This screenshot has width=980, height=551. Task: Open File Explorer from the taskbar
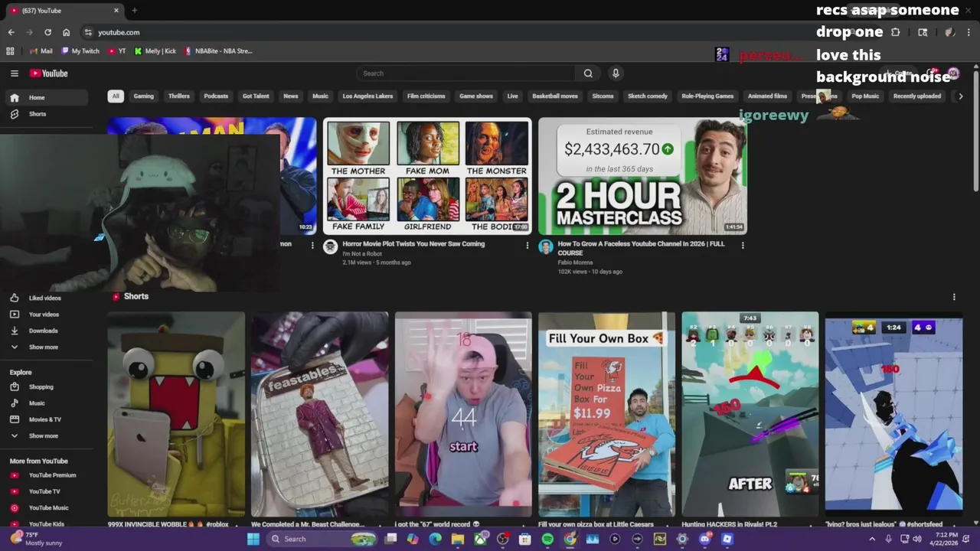[458, 539]
